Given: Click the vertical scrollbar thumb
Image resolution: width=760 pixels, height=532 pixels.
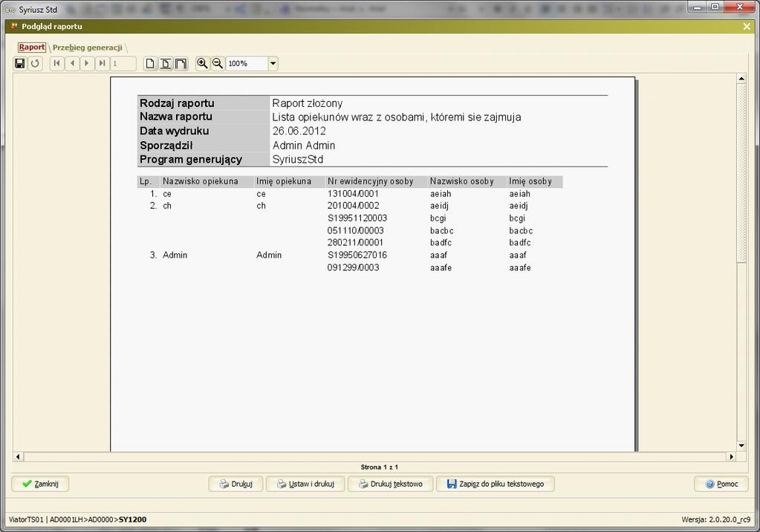Looking at the screenshot, I should [741, 173].
